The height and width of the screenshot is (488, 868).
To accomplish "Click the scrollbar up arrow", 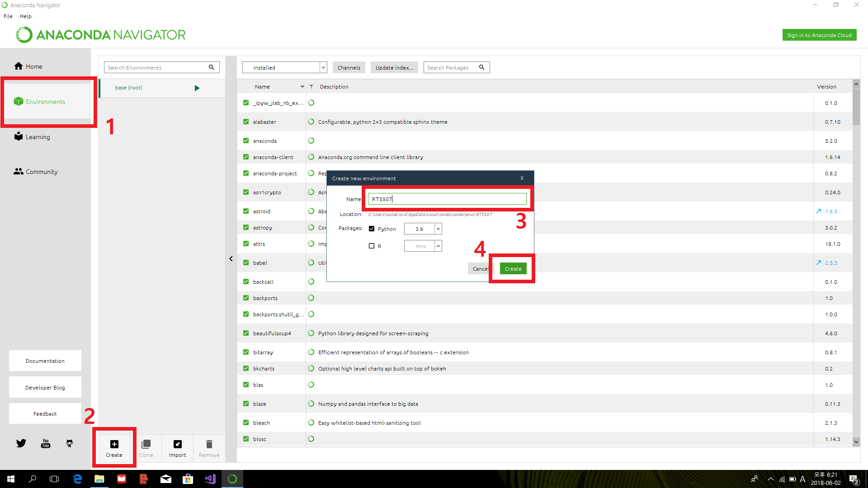I will click(856, 84).
